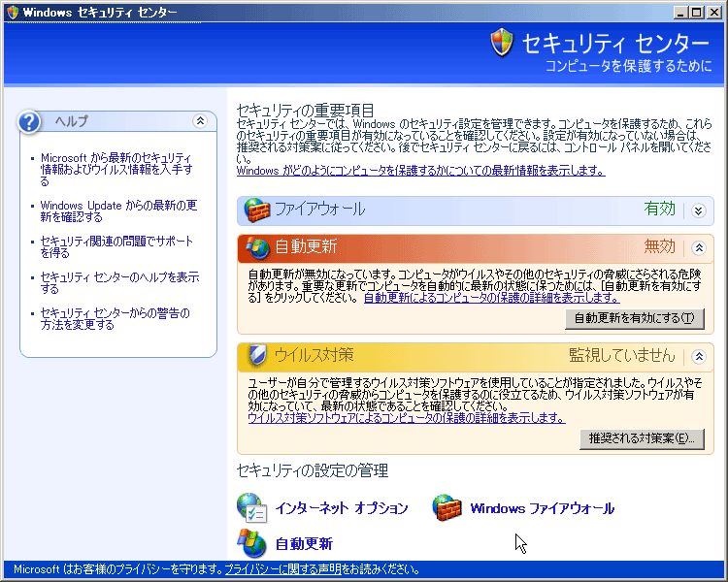Click the Windows ファイアウォール brick wall icon
The height and width of the screenshot is (582, 728).
click(x=447, y=507)
